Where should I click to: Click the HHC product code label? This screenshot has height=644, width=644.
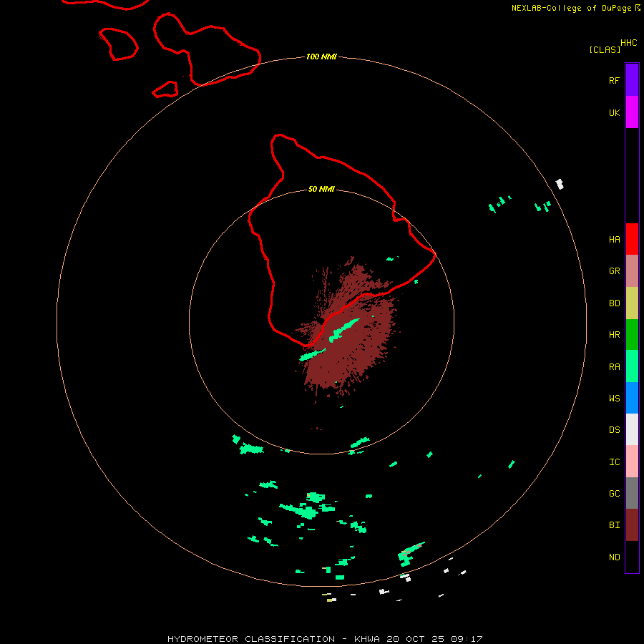pyautogui.click(x=629, y=43)
